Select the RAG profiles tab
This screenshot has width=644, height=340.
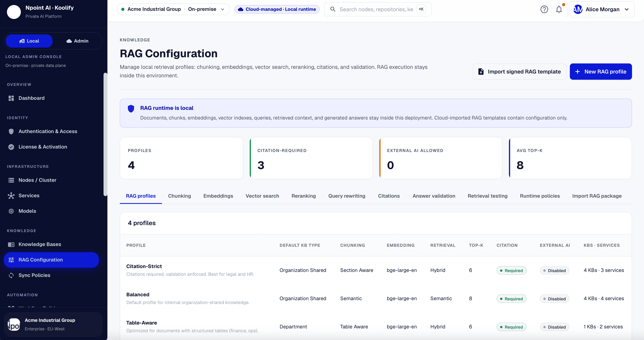click(x=141, y=196)
